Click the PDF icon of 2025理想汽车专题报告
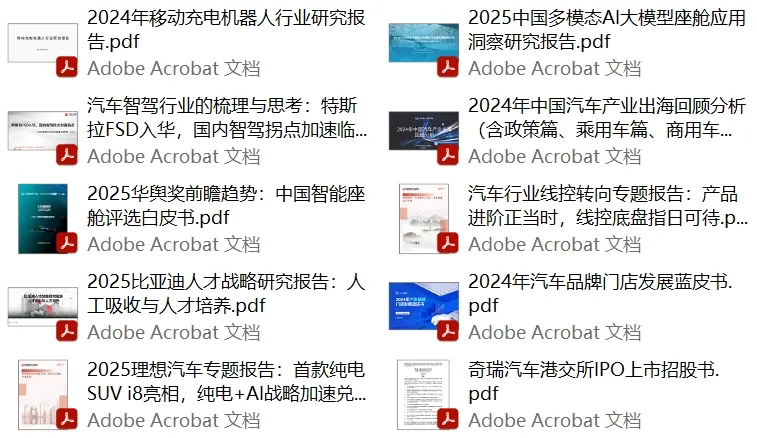The height and width of the screenshot is (438, 757). 67,419
